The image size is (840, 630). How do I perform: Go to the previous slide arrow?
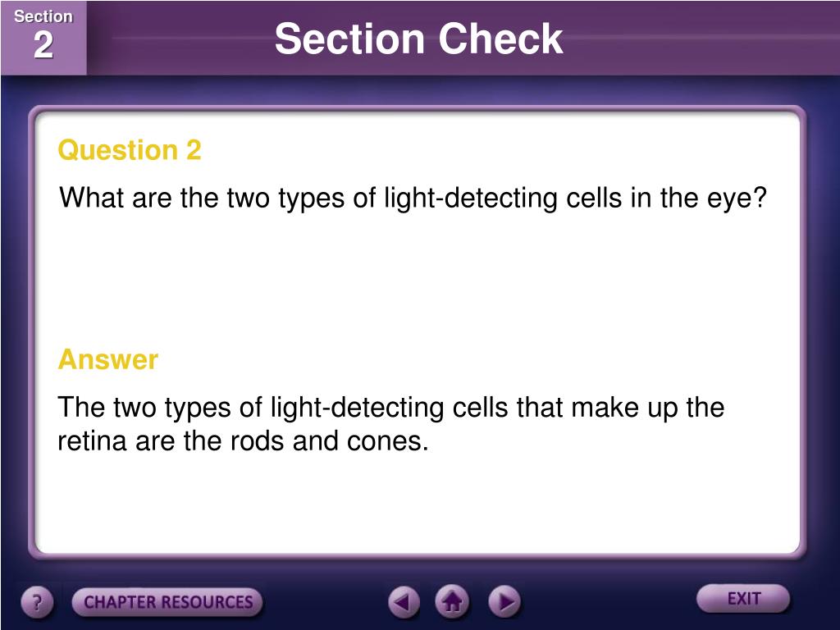[404, 601]
